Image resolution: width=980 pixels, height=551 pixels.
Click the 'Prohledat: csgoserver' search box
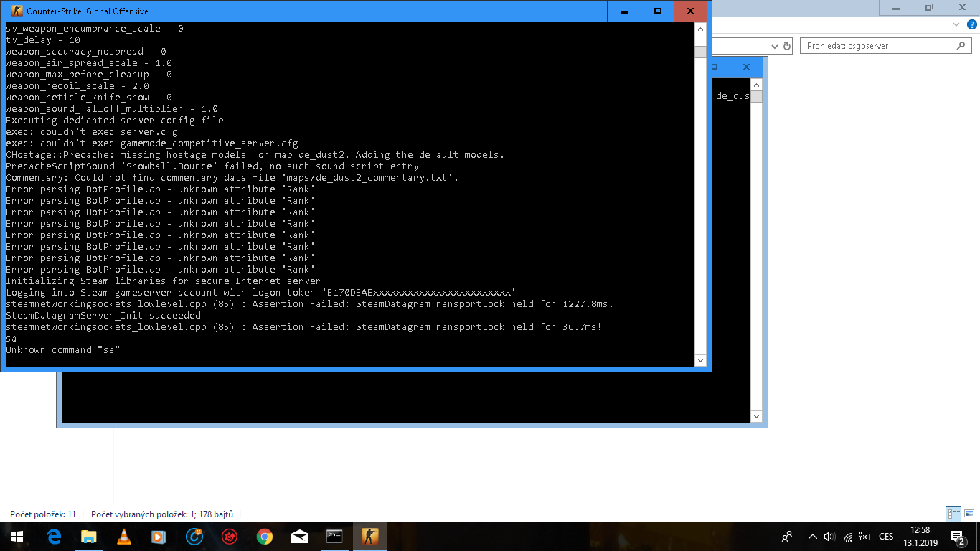(879, 46)
